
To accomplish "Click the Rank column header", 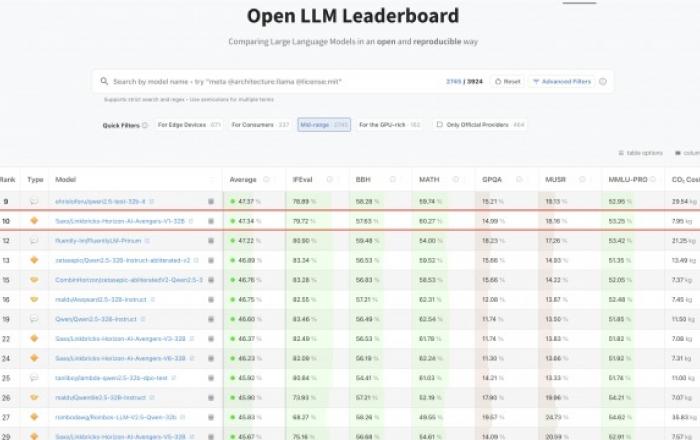I will [x=8, y=179].
